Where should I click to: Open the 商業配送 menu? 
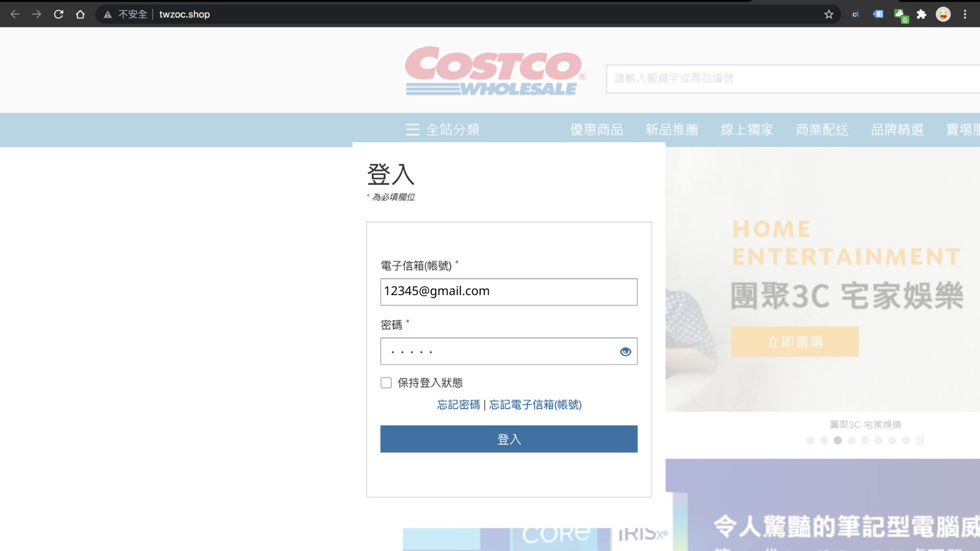[823, 129]
